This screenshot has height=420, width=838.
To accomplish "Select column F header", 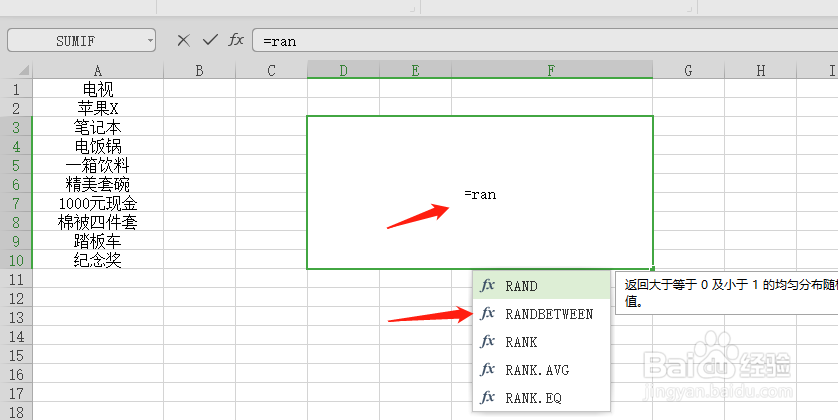I will tap(552, 70).
